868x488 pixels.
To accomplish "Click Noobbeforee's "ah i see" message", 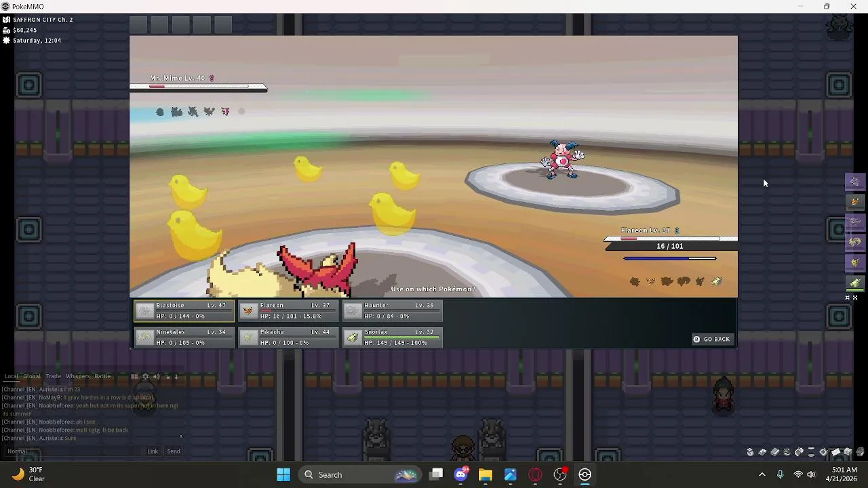I will pos(85,422).
